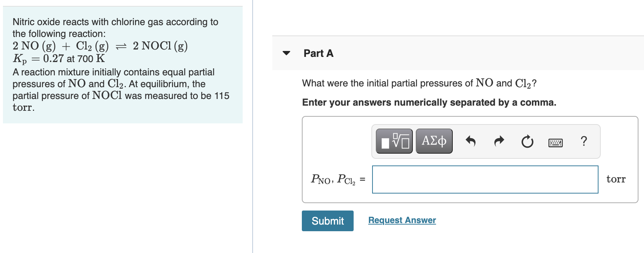Click the redo arrow icon
The height and width of the screenshot is (253, 644).
coord(499,141)
